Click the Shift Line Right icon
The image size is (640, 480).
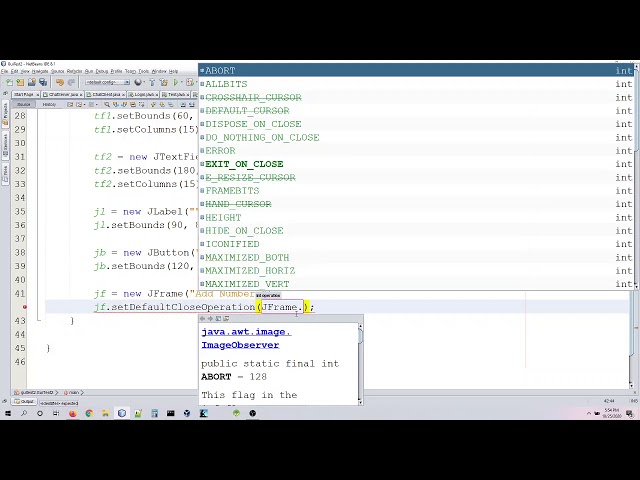(191, 105)
